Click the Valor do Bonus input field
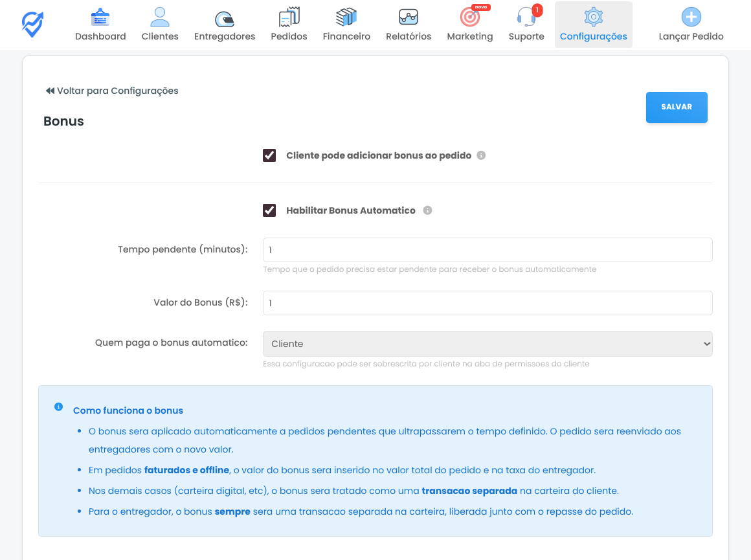This screenshot has width=751, height=560. [487, 303]
